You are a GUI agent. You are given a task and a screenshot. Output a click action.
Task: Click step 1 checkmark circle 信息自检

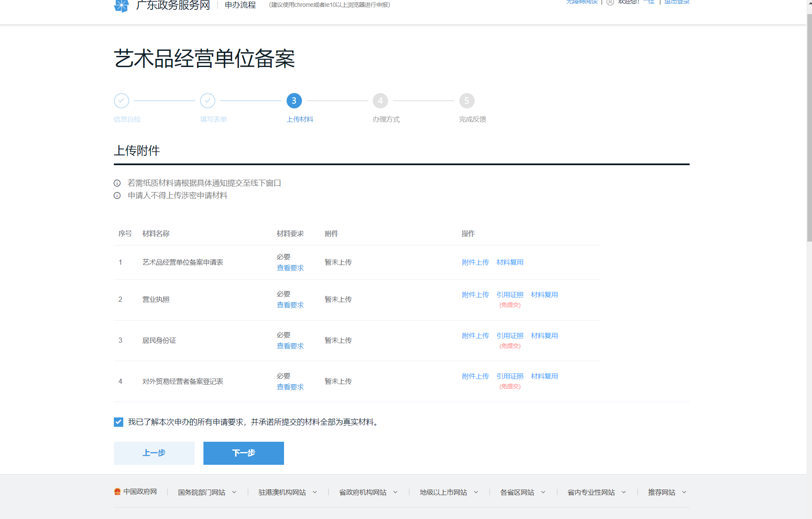[x=122, y=101]
